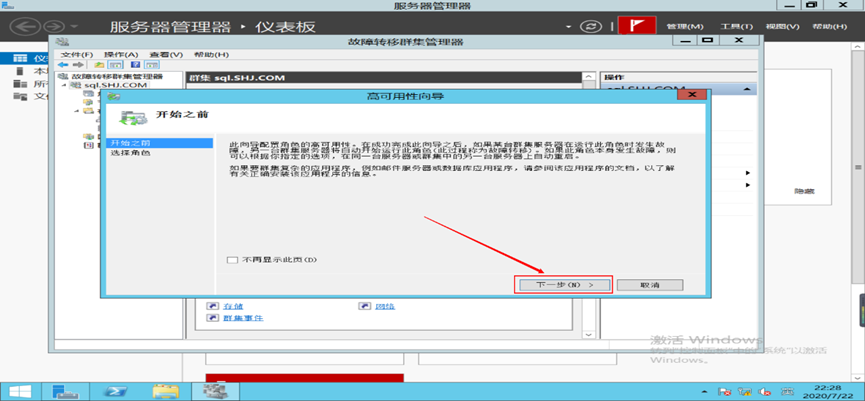Open the 管理(M) menu in Server Manager
This screenshot has height=401, width=865.
[x=685, y=26]
